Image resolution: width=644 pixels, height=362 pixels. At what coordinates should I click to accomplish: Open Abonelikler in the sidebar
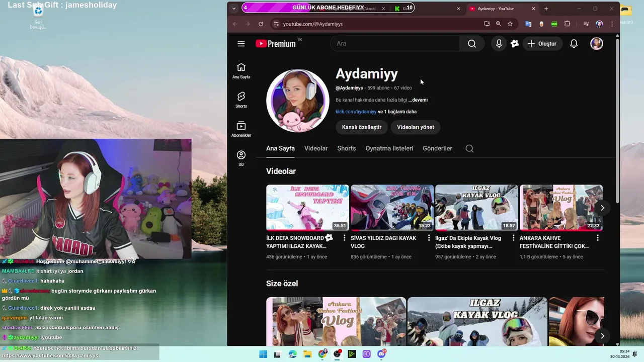[241, 129]
